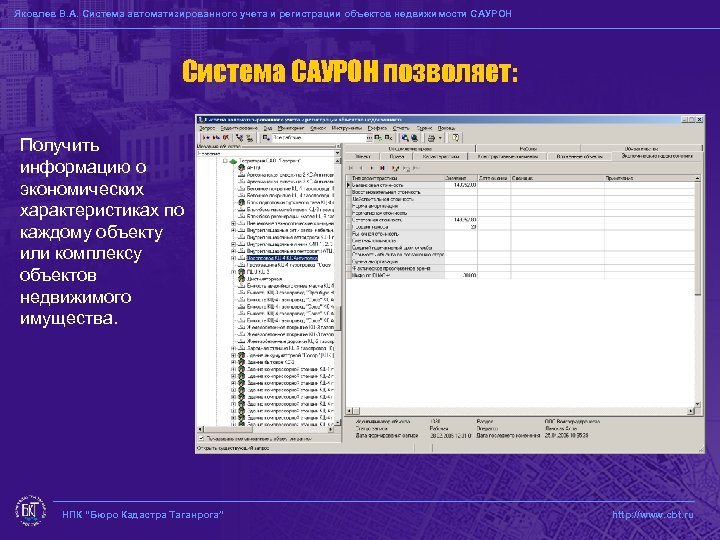The height and width of the screenshot is (540, 720).
Task: Click the tree's vertical scrollbar up arrow
Action: tap(338, 161)
